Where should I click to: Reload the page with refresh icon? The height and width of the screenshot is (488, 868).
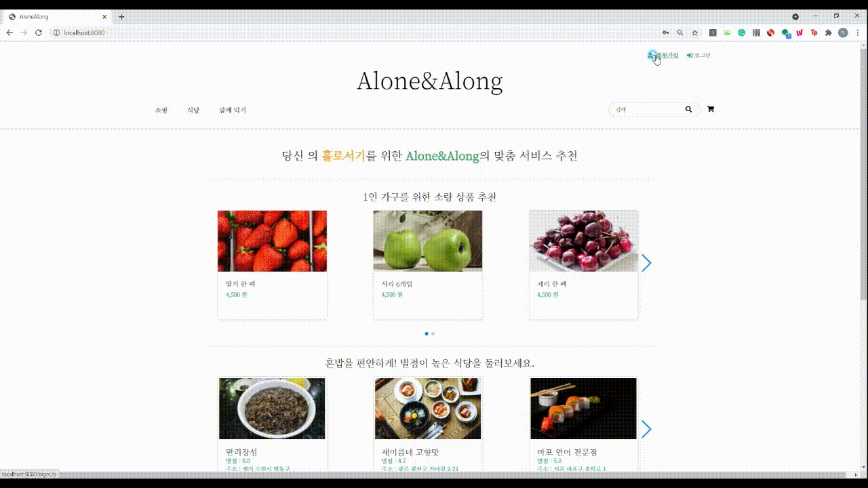39,33
